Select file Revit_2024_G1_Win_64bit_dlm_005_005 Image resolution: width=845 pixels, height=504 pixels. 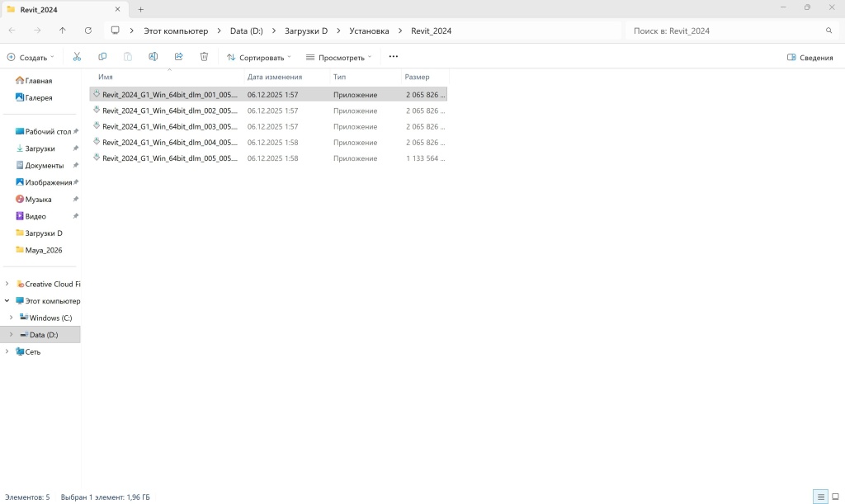(268, 158)
